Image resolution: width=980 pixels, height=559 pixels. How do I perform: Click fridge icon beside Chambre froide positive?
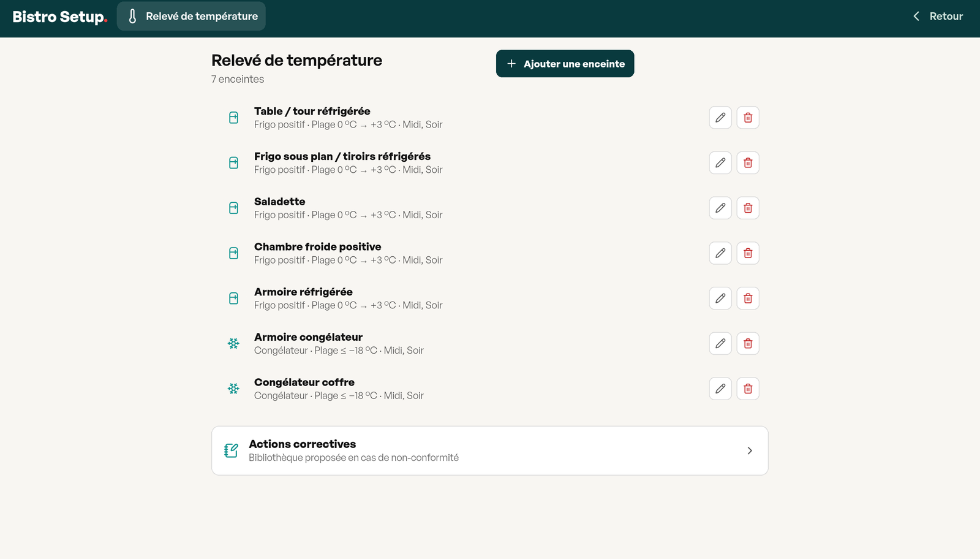233,253
